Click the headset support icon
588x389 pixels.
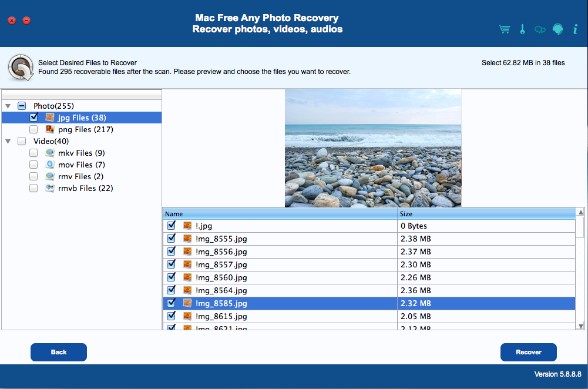[557, 29]
